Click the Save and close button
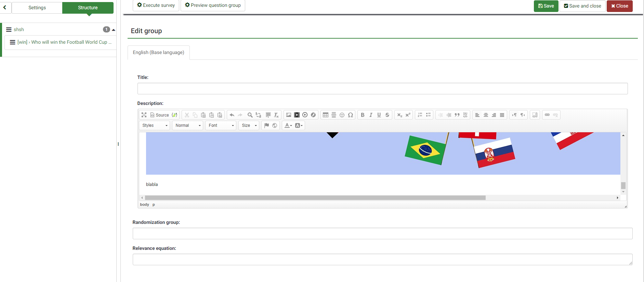Screen dimensions: 644x282 click(x=582, y=6)
